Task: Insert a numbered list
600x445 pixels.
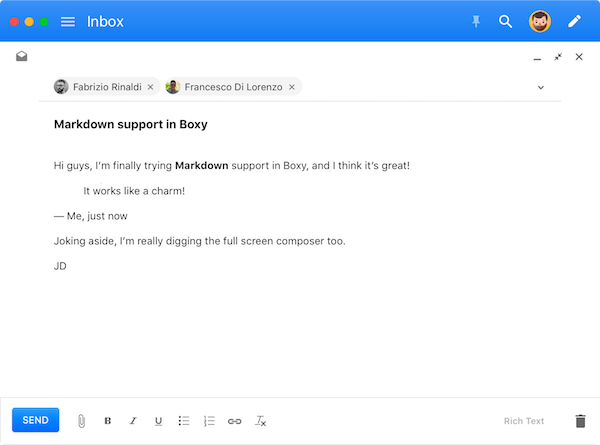Action: [x=209, y=421]
